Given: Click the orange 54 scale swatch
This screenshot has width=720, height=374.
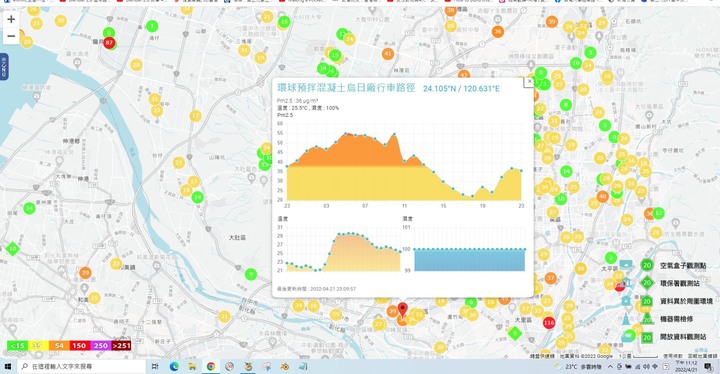Looking at the screenshot, I should point(59,346).
